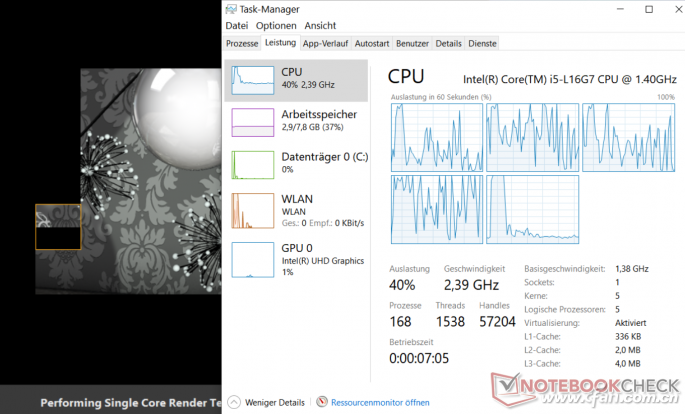
Task: Click the fifth CPU core graph
Action: click(x=533, y=210)
